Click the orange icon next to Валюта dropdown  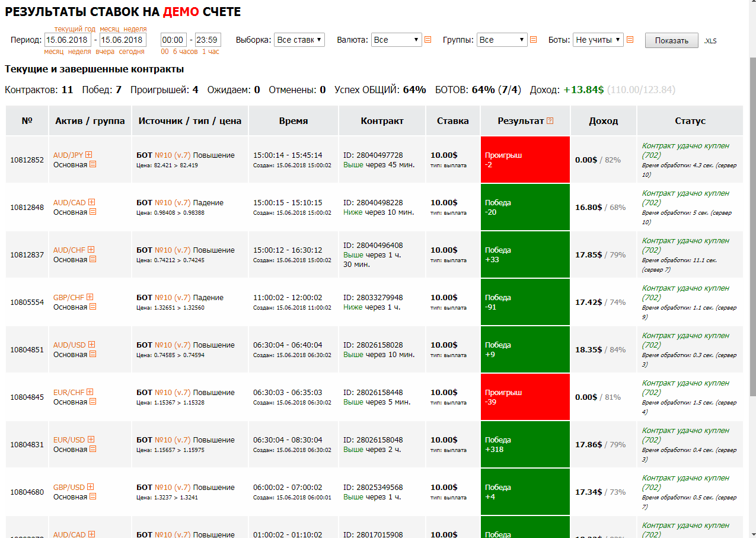point(428,40)
